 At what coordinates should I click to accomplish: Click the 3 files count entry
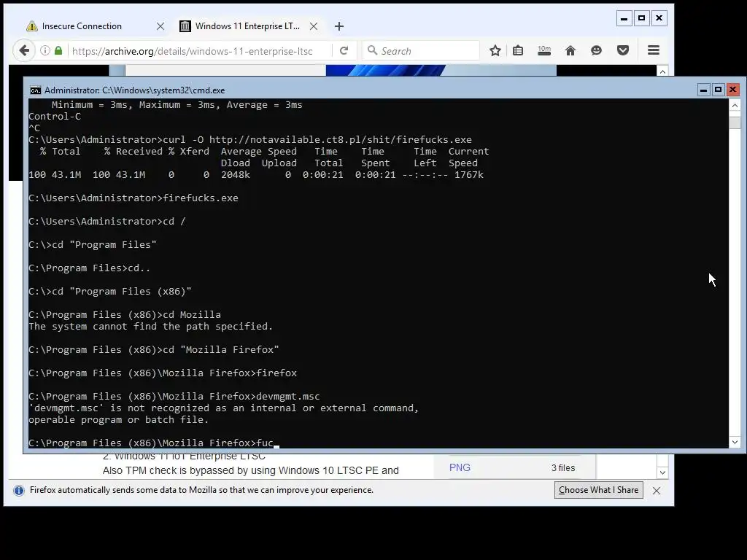(563, 468)
